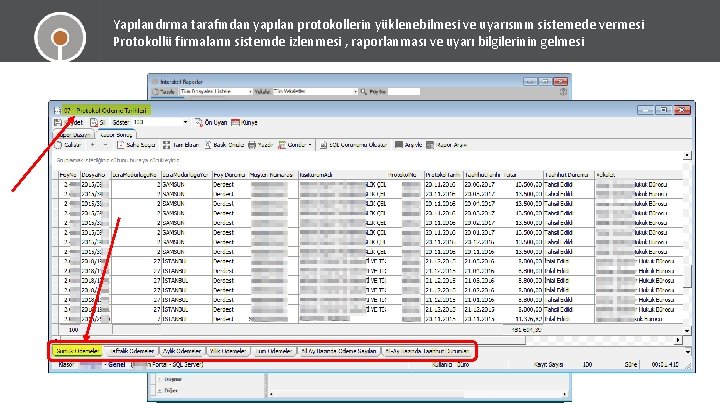Image resolution: width=720 pixels, height=405 pixels.
Task: Click the minus collapse toolbar button
Action: [x=105, y=145]
